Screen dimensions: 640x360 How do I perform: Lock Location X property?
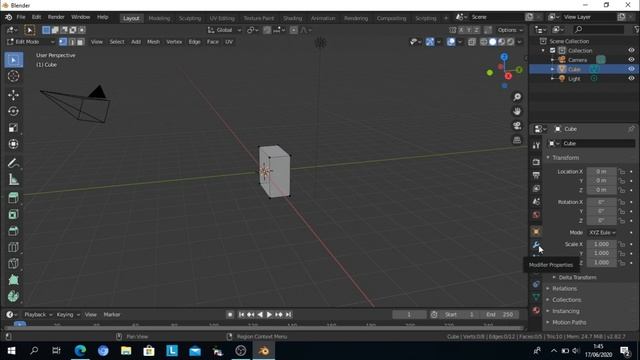click(x=622, y=171)
